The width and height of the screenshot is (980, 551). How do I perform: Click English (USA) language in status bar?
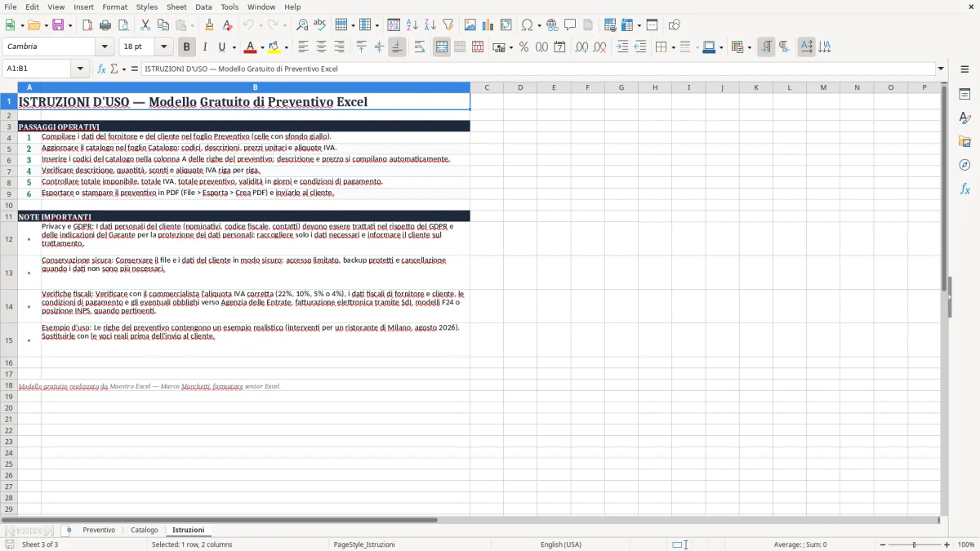point(561,544)
